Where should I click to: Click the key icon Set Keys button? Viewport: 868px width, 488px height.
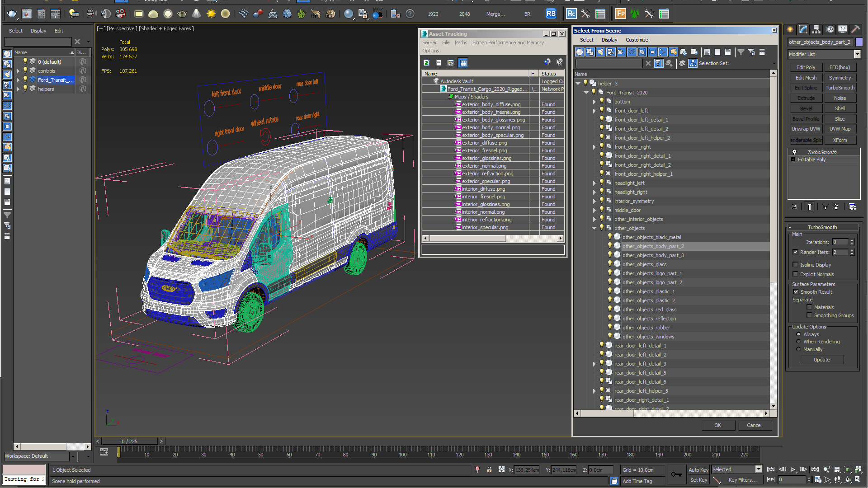point(677,474)
